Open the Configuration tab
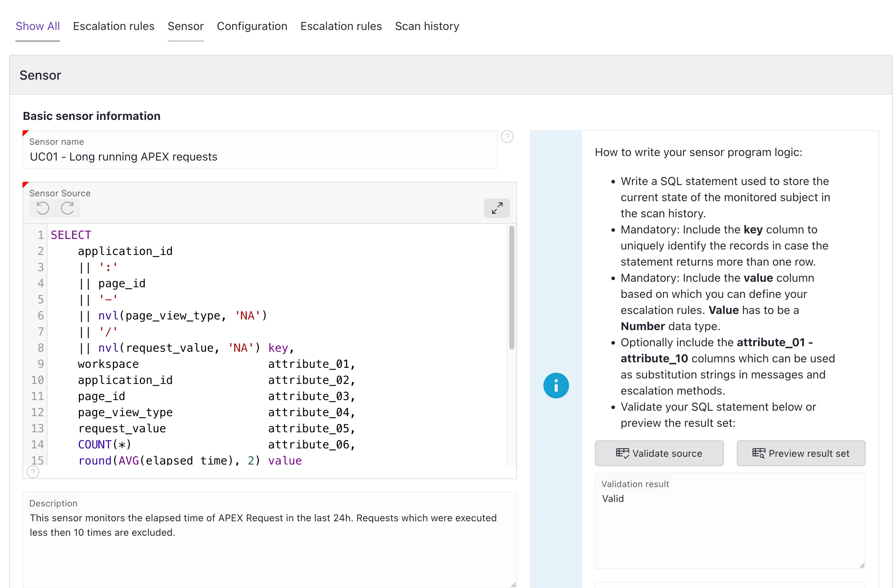Viewport: 896px width, 588px height. (x=252, y=26)
